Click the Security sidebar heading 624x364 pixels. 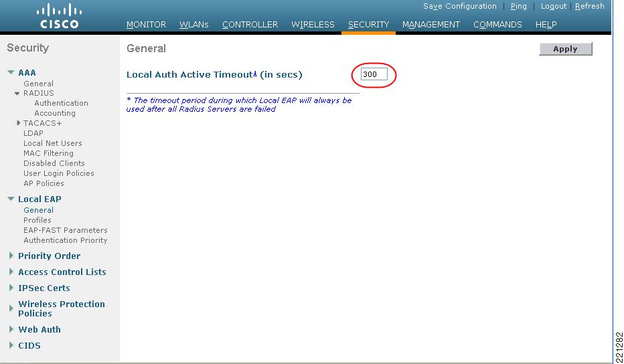[x=28, y=48]
